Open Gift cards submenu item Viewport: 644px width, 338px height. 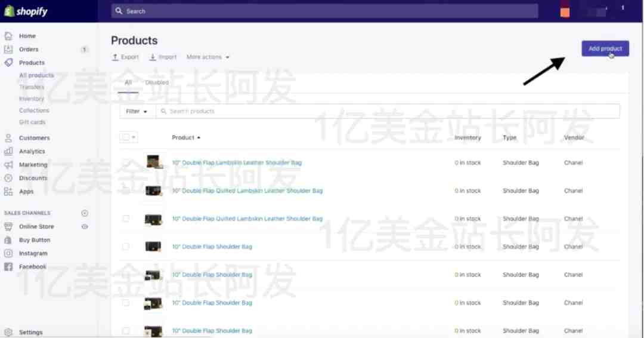32,122
